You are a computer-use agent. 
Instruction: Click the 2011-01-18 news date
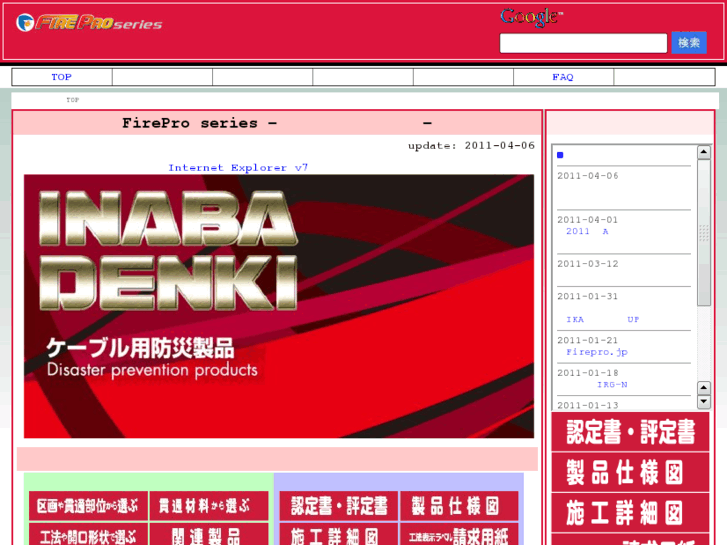[x=587, y=373]
